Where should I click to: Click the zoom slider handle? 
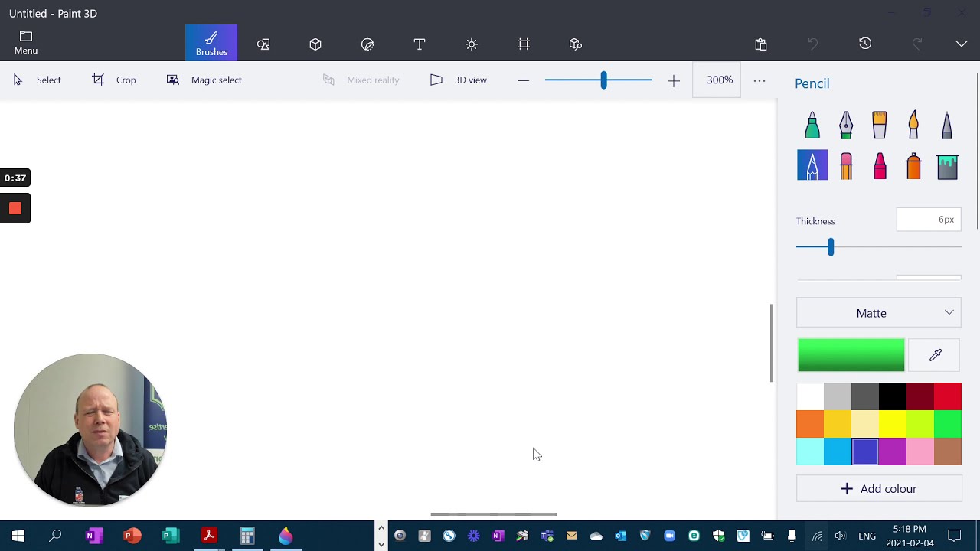(x=603, y=80)
